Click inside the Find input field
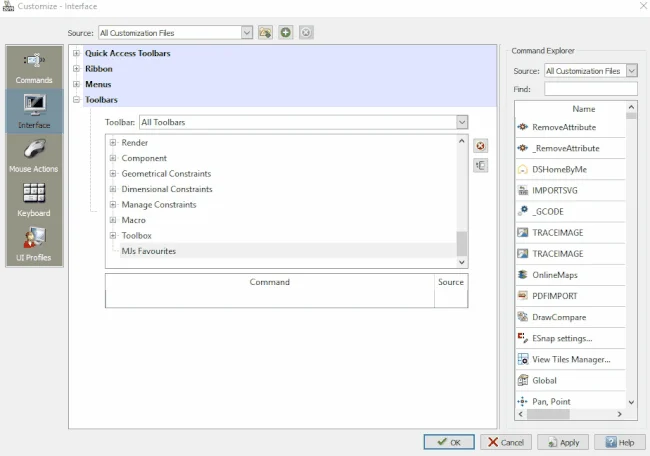The image size is (650, 456). coord(590,89)
